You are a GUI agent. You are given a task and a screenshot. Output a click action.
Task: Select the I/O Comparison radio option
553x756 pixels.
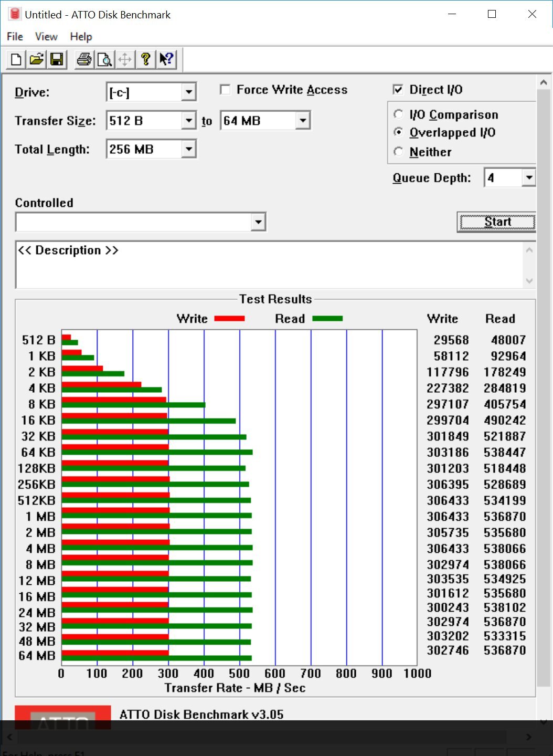(399, 114)
